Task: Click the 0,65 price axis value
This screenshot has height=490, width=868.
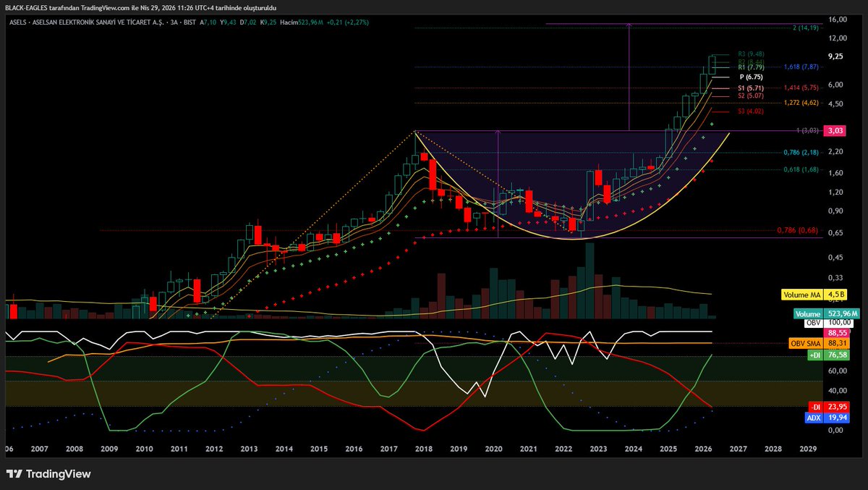Action: click(x=835, y=233)
